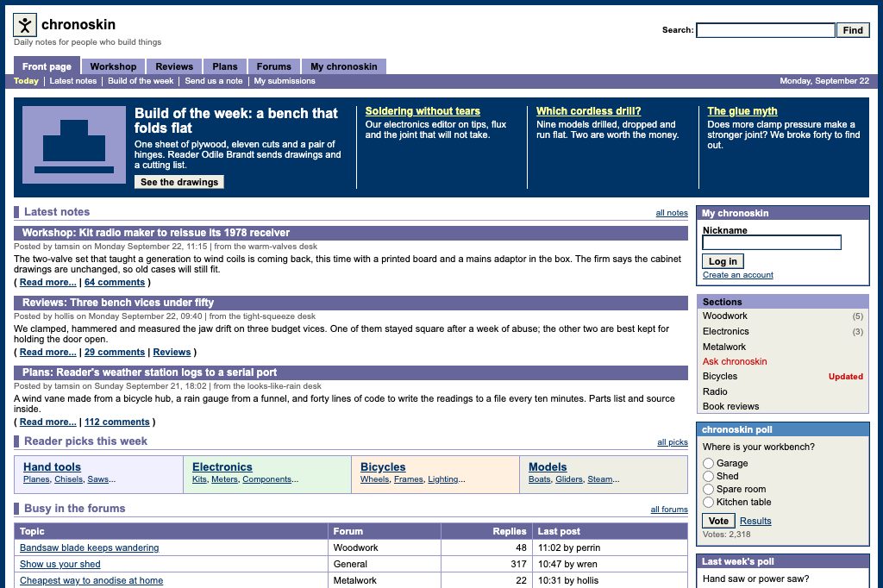Select the Today sub-navigation item
883x588 pixels.
pyautogui.click(x=26, y=81)
